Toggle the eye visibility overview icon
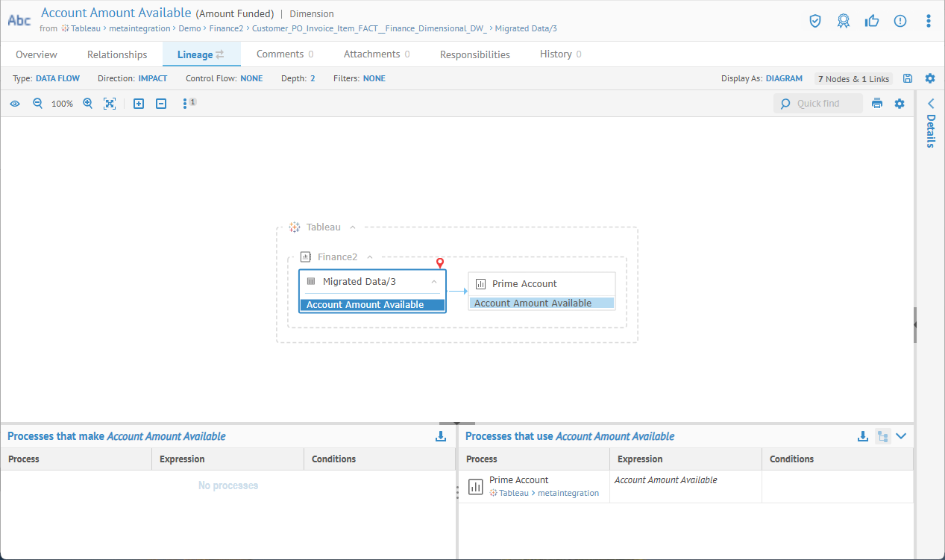 pyautogui.click(x=15, y=104)
